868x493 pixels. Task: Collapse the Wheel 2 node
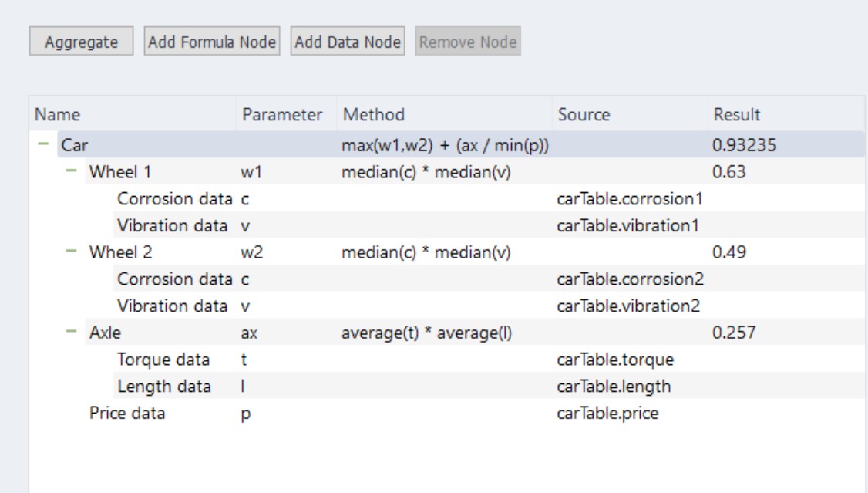72,252
